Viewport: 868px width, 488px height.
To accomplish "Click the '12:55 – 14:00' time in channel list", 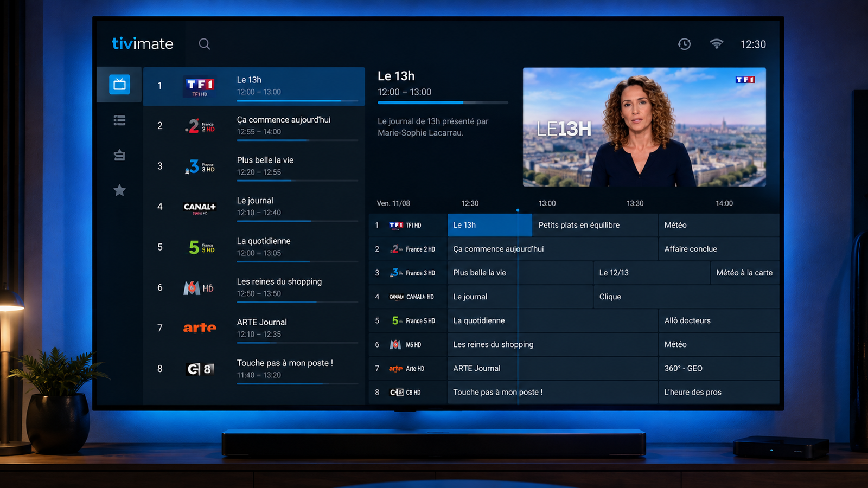I will pos(259,132).
